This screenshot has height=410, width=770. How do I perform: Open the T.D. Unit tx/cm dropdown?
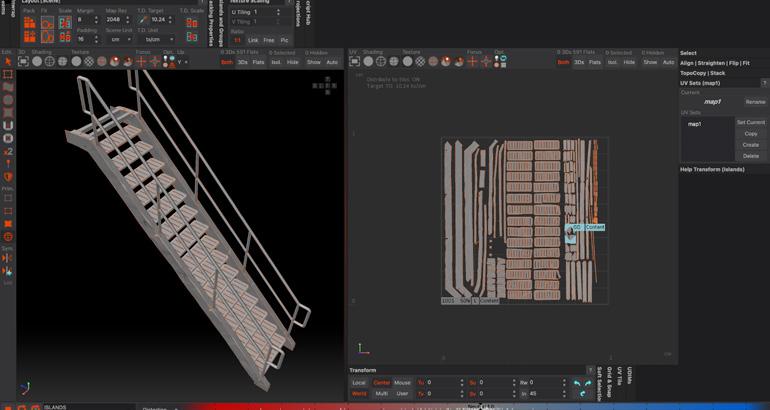click(x=154, y=39)
